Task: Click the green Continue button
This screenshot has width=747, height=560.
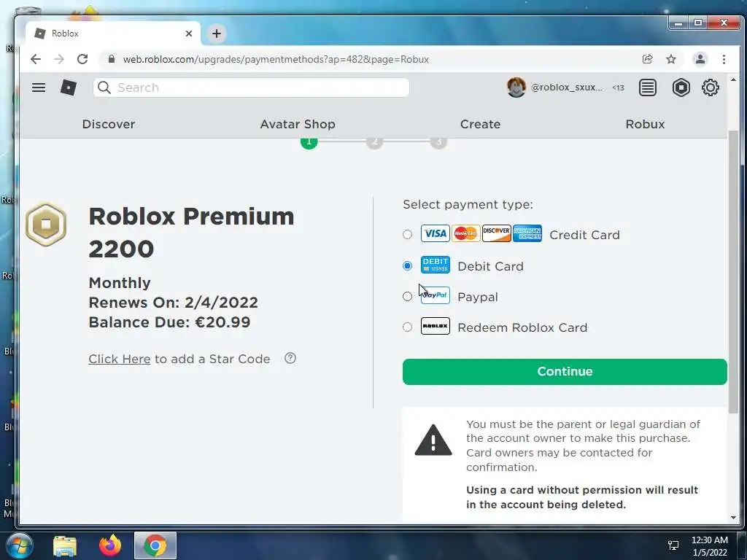Action: tap(565, 371)
